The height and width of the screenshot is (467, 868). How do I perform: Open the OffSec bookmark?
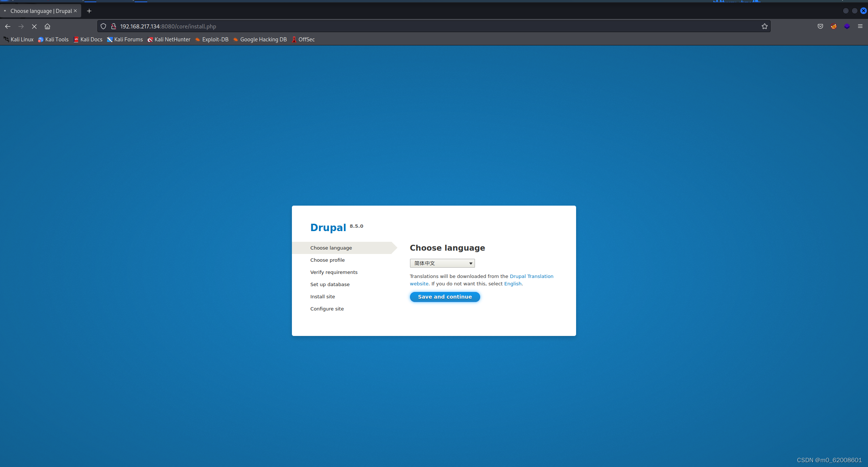pos(303,40)
